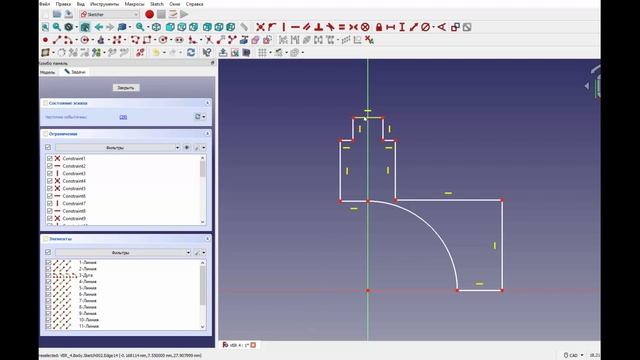Toggle the Constraint9 checkbox
640x360 pixels.
click(x=49, y=218)
